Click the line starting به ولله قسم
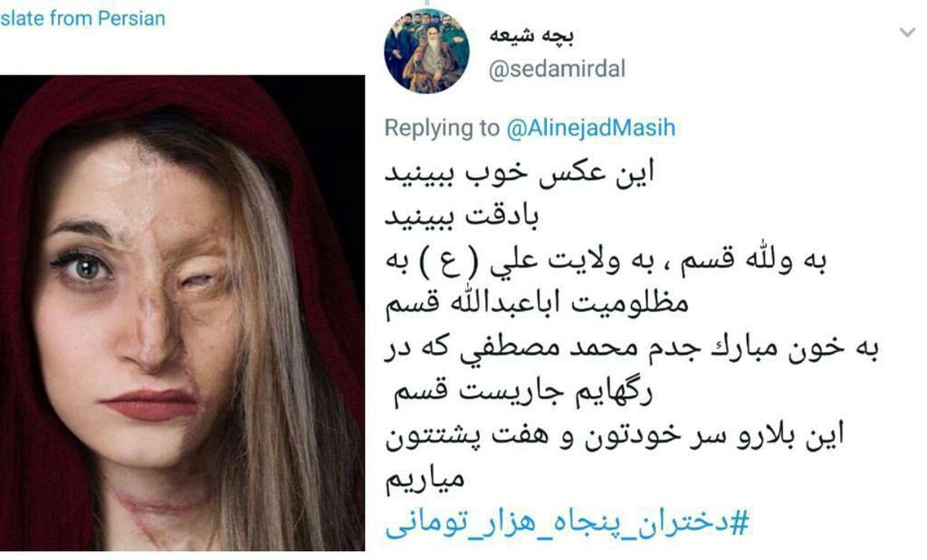927x560 pixels. pos(606,261)
